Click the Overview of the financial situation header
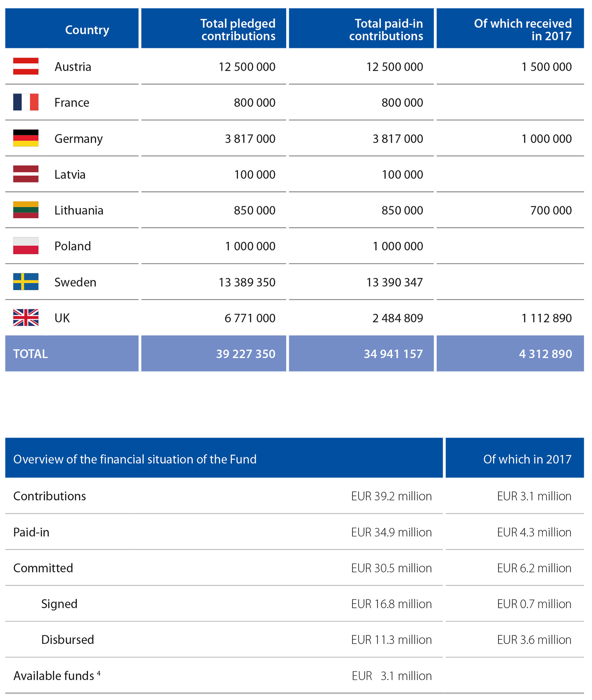Image resolution: width=592 pixels, height=700 pixels. click(135, 459)
